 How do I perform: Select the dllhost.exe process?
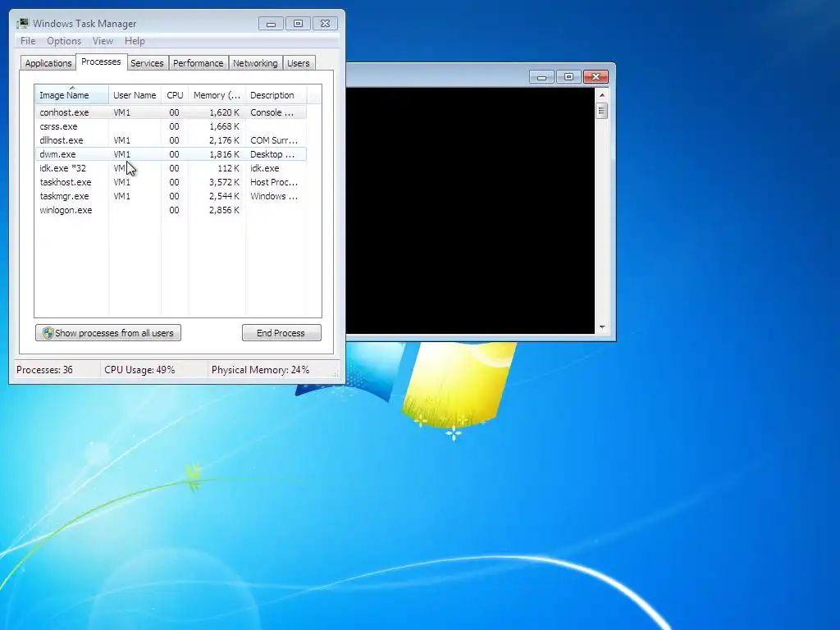171,140
